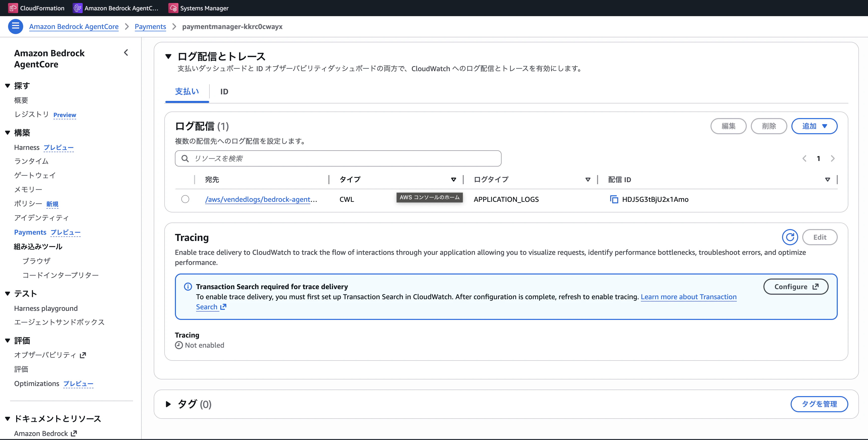Open メモリー in the sidebar
868x440 pixels.
[x=28, y=190]
